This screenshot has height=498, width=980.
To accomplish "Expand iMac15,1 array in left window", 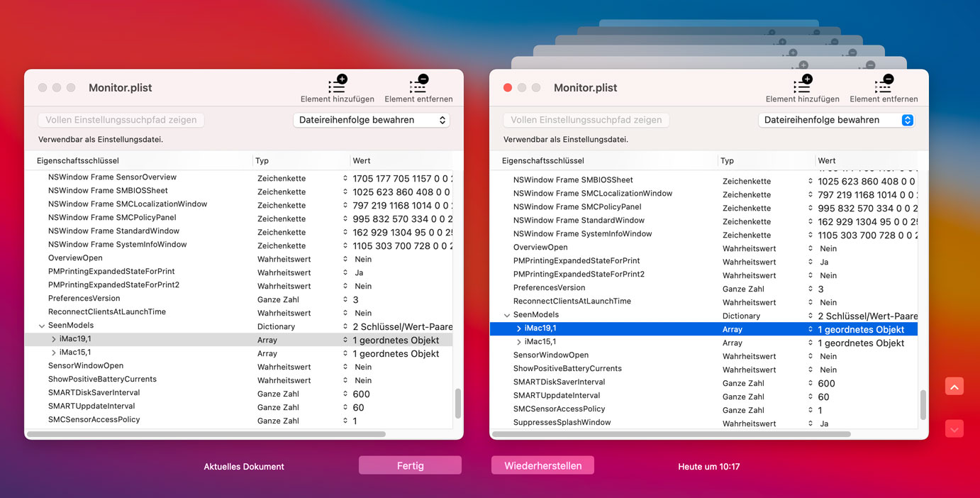I will pyautogui.click(x=54, y=353).
